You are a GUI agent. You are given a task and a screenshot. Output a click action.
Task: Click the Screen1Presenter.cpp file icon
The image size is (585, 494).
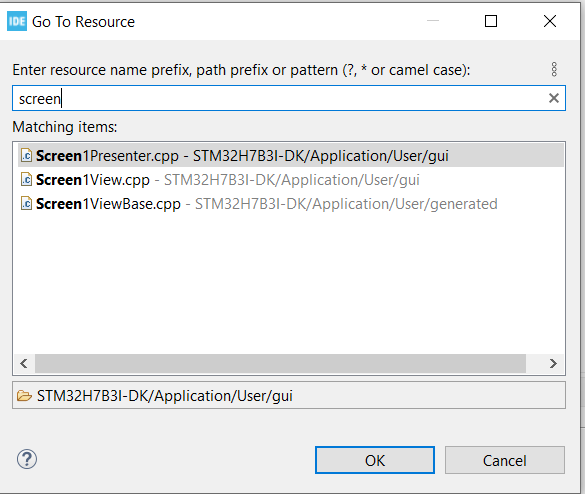click(26, 156)
